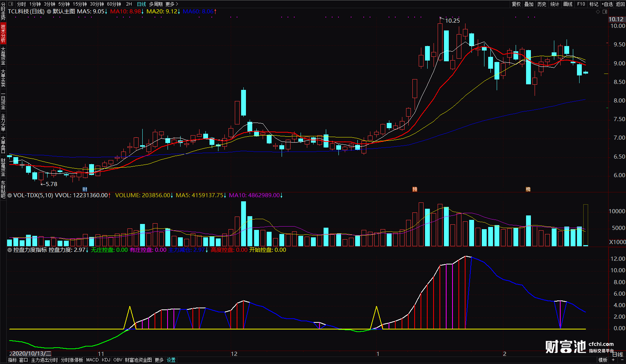Screen dimensions: 626x364
Task: Click the 窗口 bottom button
Action: (23, 360)
